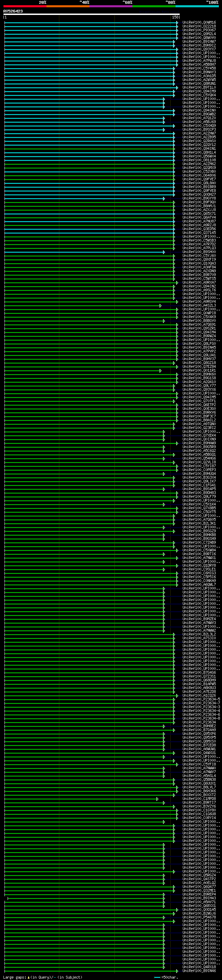Select label UniRef100_A1CQ26
Viewport: 222px width, 980px height.
point(199,695)
